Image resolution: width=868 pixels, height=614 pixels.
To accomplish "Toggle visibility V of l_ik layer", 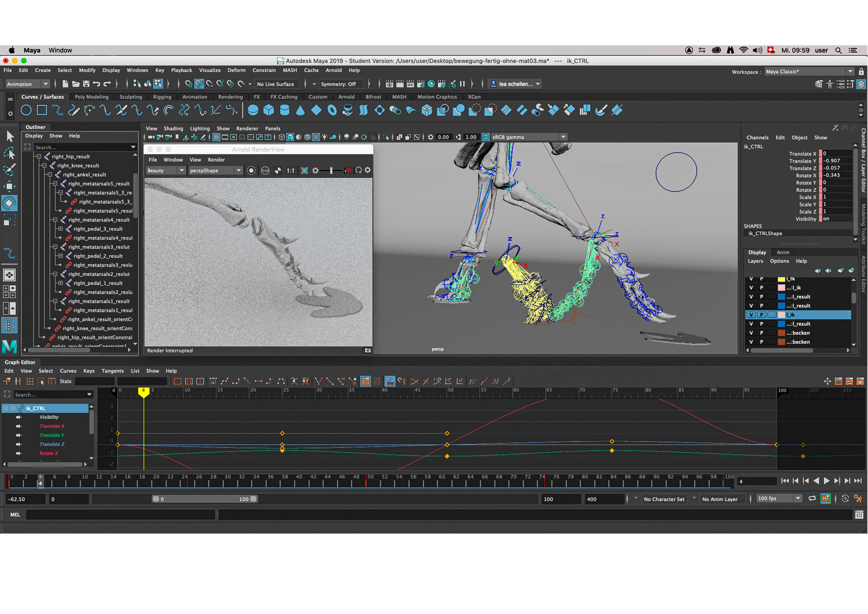I will [751, 314].
